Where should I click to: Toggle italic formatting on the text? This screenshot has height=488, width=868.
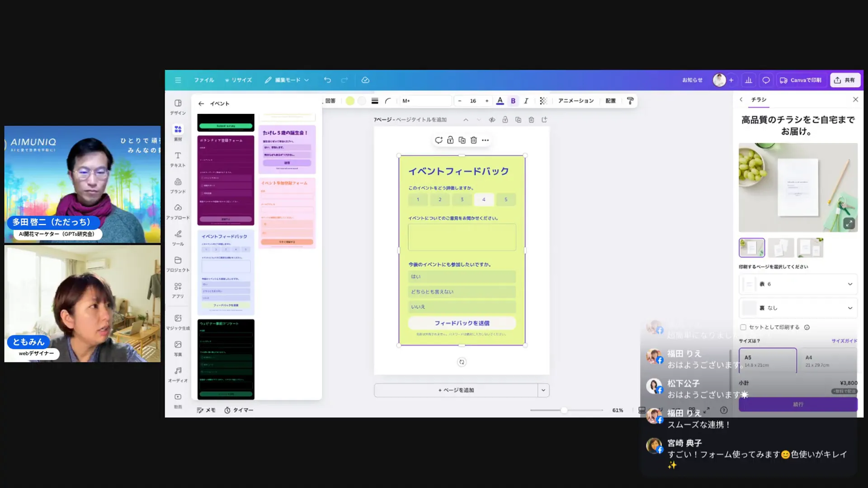click(x=526, y=101)
